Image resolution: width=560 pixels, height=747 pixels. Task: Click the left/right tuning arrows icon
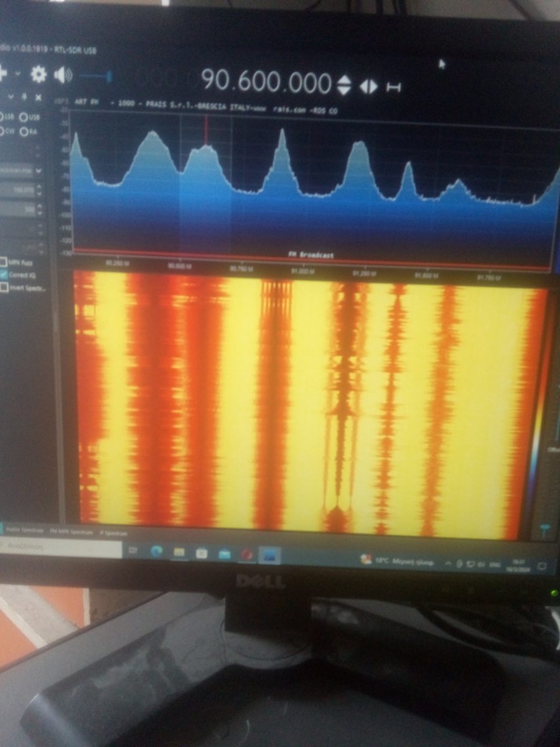pos(369,86)
